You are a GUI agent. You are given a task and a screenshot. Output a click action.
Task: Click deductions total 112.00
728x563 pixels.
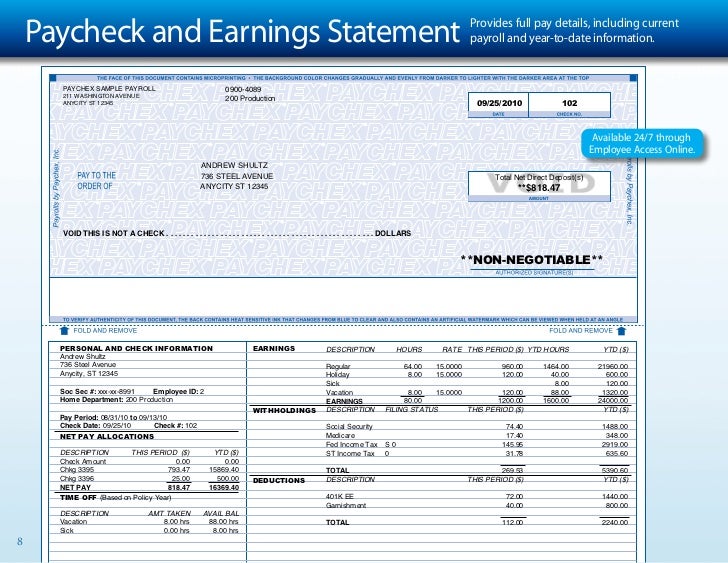click(513, 522)
